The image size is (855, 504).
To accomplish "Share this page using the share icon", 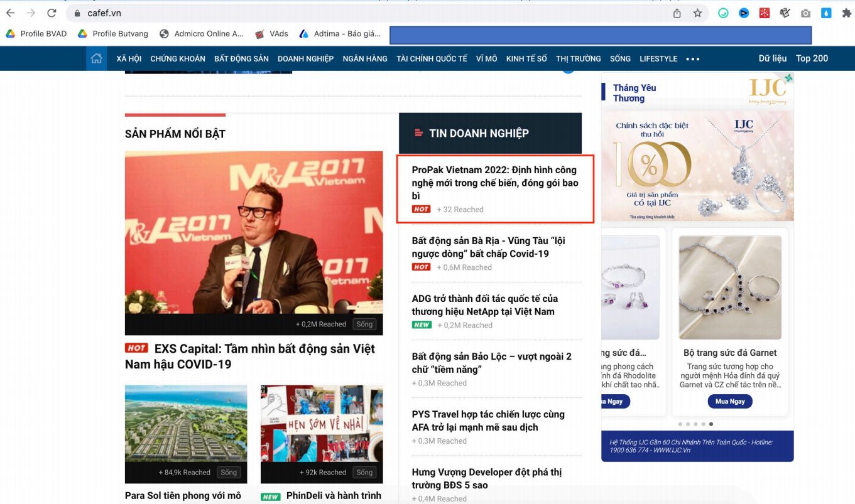I will (x=677, y=13).
